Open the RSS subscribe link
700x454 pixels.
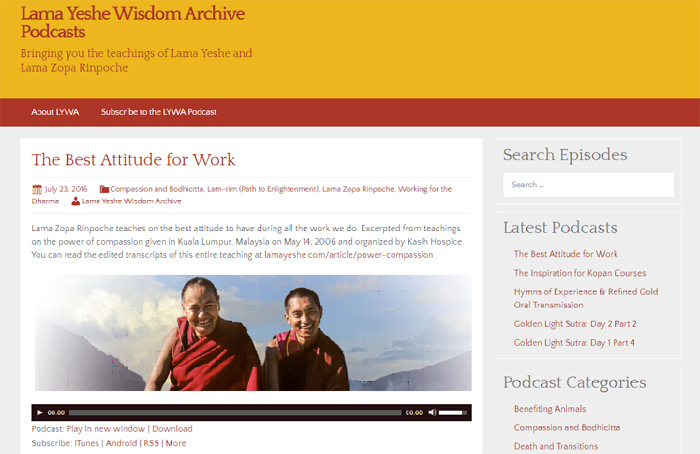[151, 443]
